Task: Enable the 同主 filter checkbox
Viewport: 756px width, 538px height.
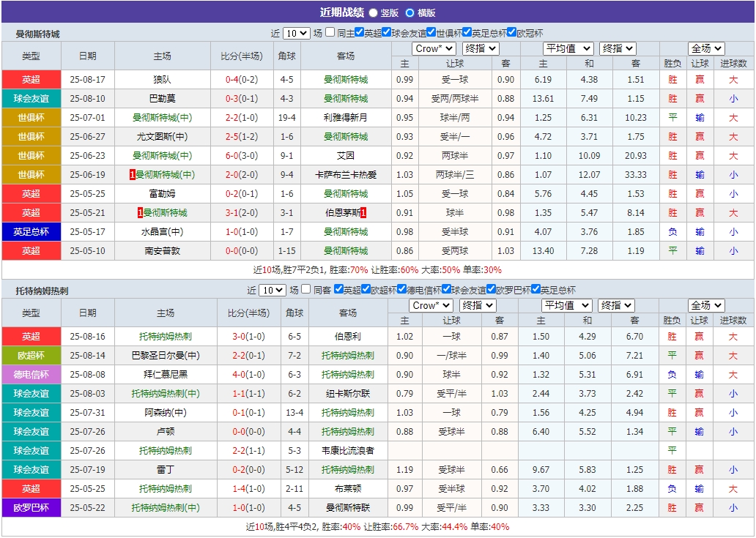Action: click(331, 33)
